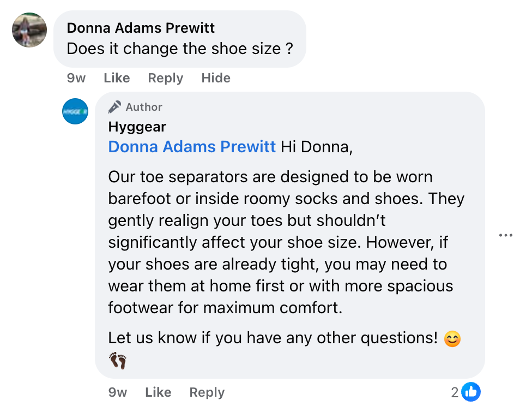
Task: Click the footprints emoji
Action: (x=118, y=361)
